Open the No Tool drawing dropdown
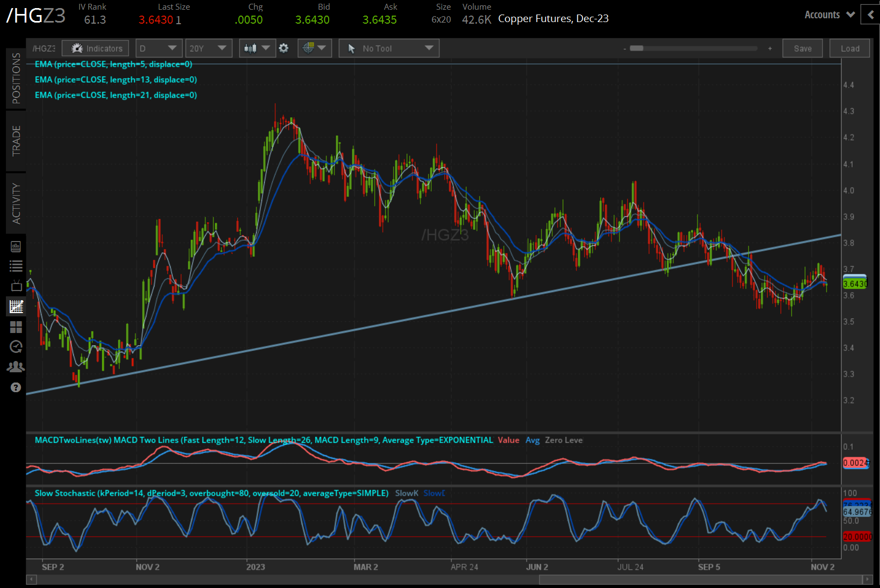The width and height of the screenshot is (880, 588). pos(389,48)
